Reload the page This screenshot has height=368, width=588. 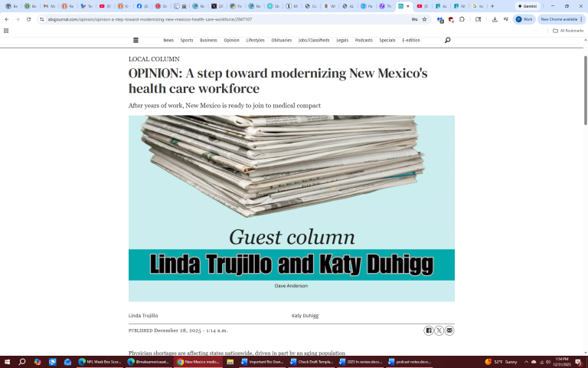pos(29,19)
